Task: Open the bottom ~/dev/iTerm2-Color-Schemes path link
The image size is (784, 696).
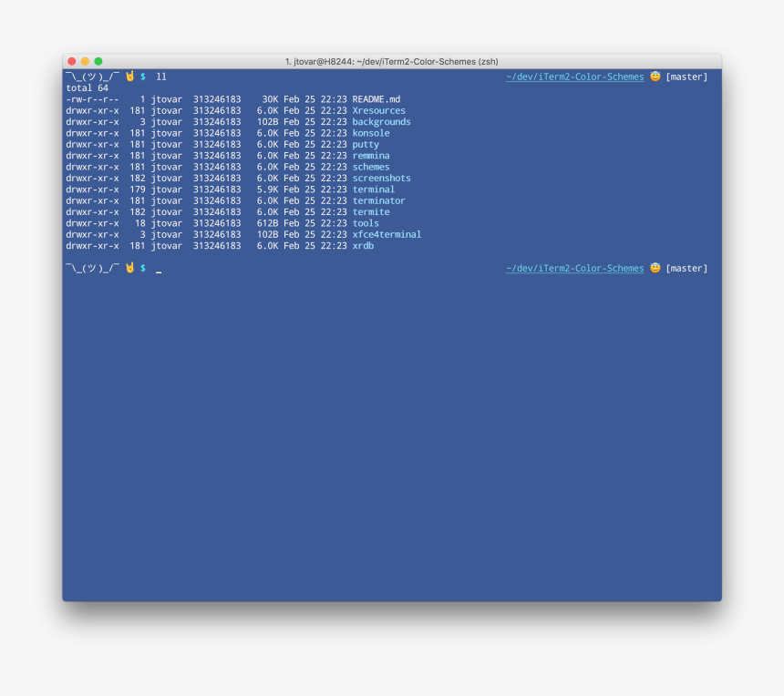Action: click(x=574, y=268)
